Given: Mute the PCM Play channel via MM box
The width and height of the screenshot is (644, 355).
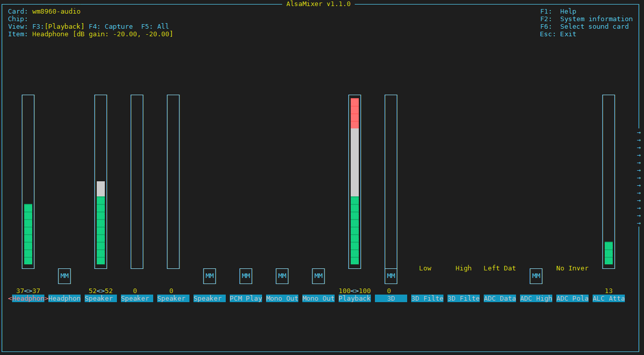Looking at the screenshot, I should coord(246,276).
